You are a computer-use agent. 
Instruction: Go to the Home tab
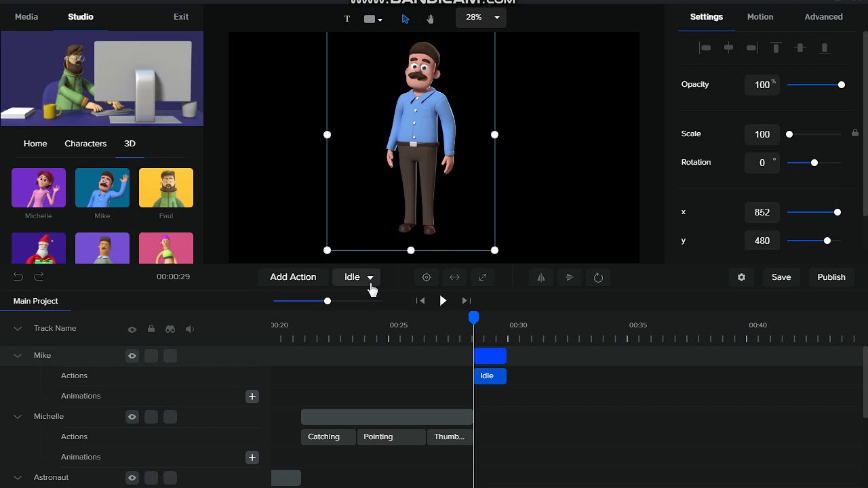coord(35,144)
